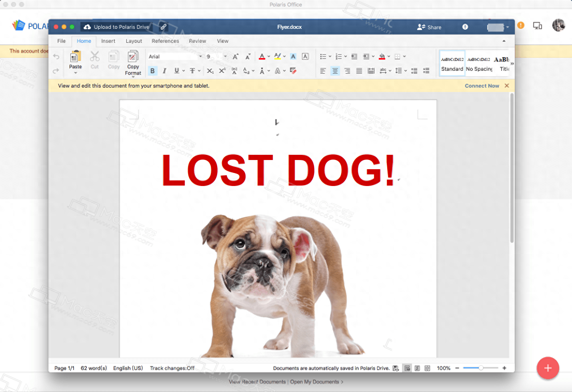Viewport: 572px width, 392px height.
Task: Expand the styles gallery arrow
Action: tap(512, 64)
